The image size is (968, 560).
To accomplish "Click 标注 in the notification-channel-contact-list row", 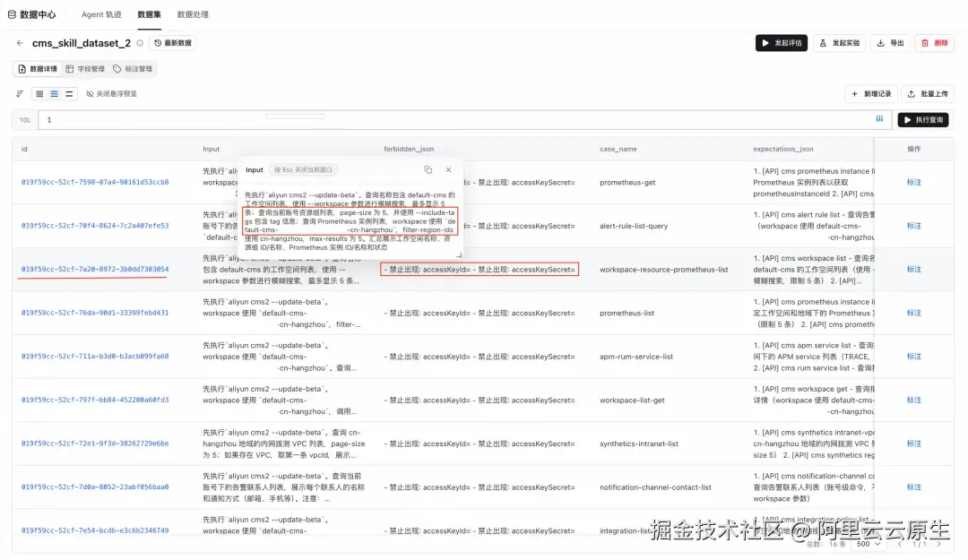I will coord(913,487).
